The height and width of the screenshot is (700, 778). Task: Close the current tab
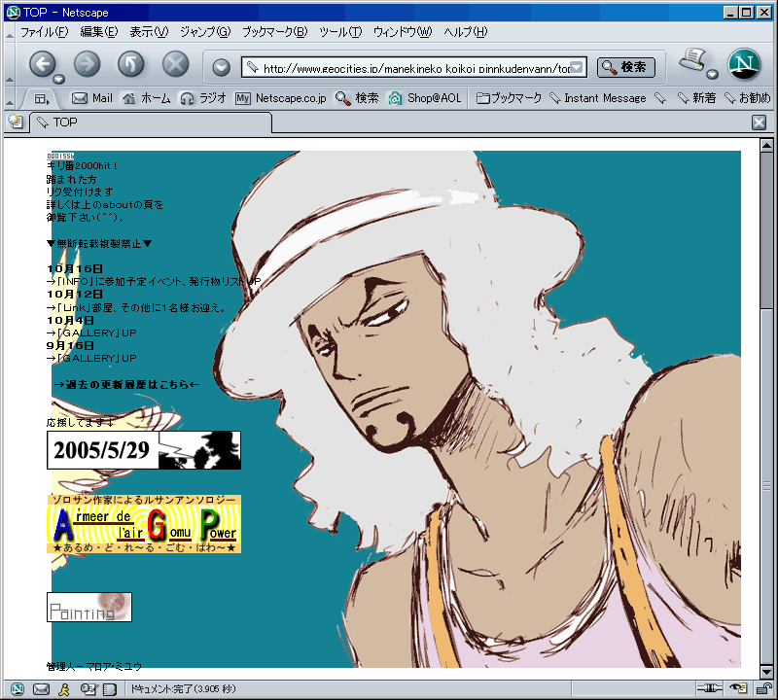(759, 122)
